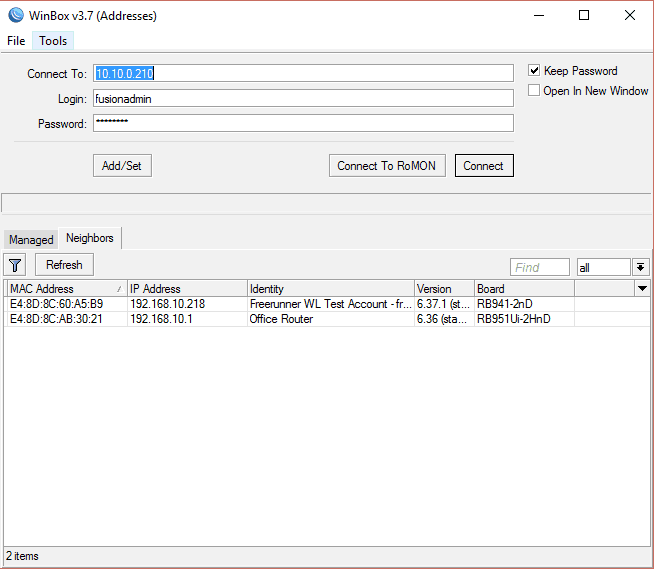
Task: Click into the Password field
Action: [303, 123]
